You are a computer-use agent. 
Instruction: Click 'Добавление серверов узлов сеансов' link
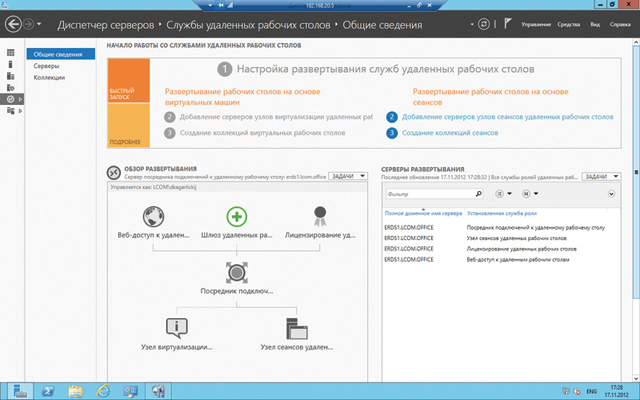508,117
